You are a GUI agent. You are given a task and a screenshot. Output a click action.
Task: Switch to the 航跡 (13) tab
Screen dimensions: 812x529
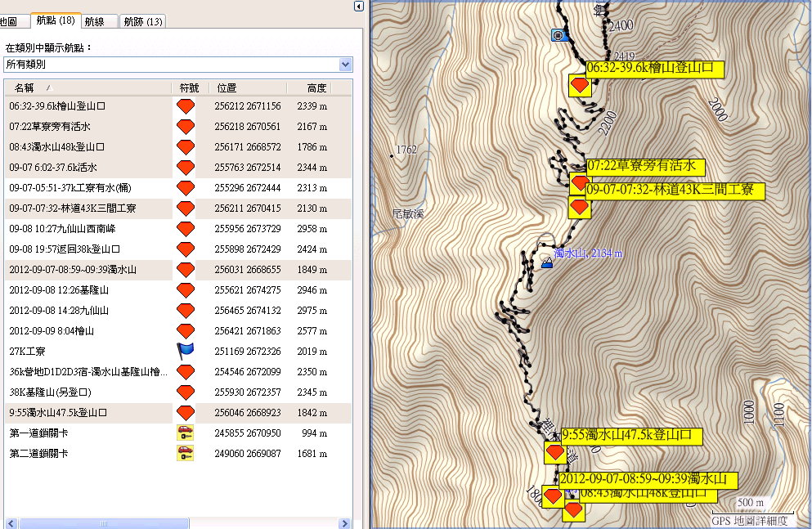(x=143, y=21)
